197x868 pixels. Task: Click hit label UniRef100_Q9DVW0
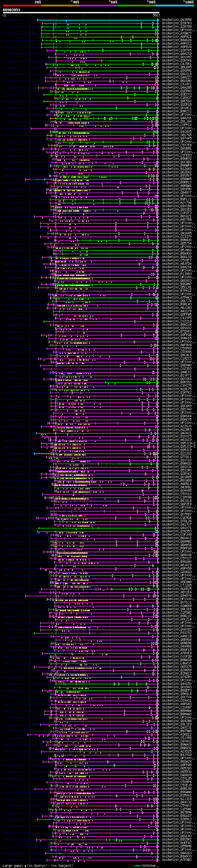pos(177,365)
